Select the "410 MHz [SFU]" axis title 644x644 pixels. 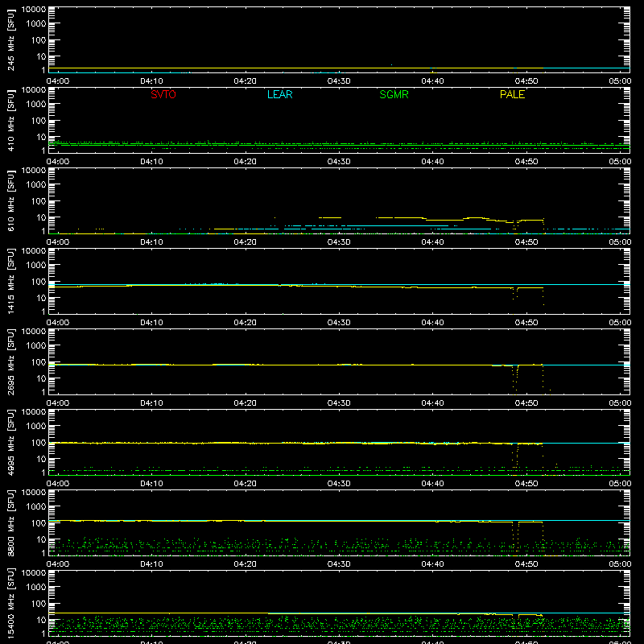pos(10,121)
